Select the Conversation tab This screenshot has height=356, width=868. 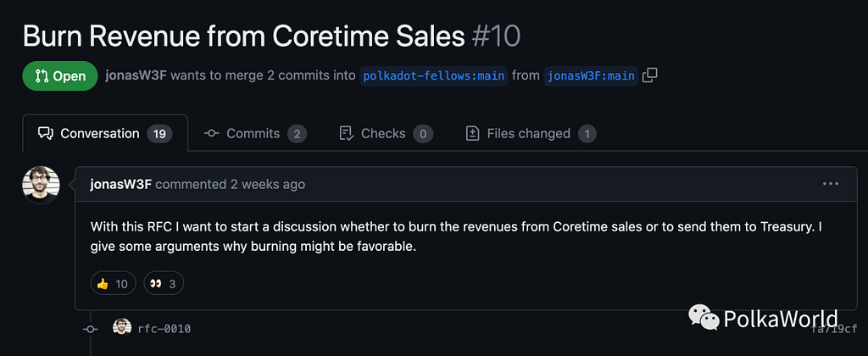coord(105,133)
